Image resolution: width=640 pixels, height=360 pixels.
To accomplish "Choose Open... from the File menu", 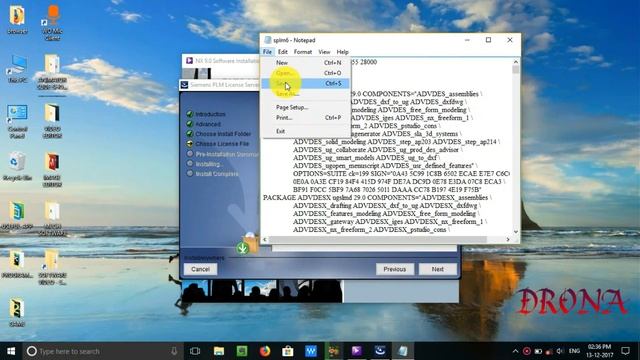I will 306,73.
